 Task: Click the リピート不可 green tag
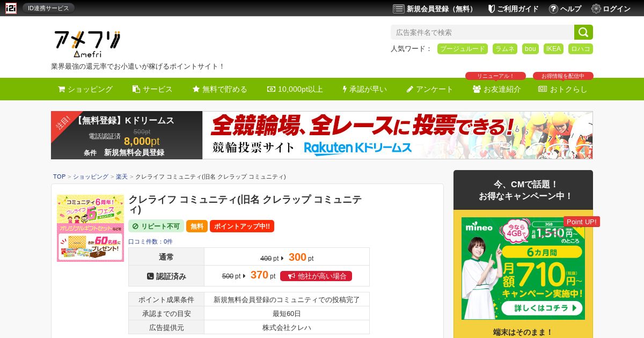156,226
